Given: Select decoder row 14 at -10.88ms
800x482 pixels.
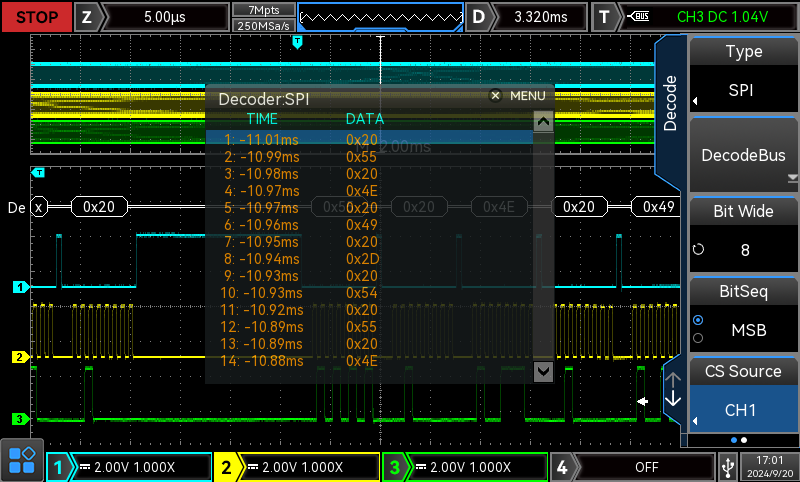Looking at the screenshot, I should click(x=369, y=361).
